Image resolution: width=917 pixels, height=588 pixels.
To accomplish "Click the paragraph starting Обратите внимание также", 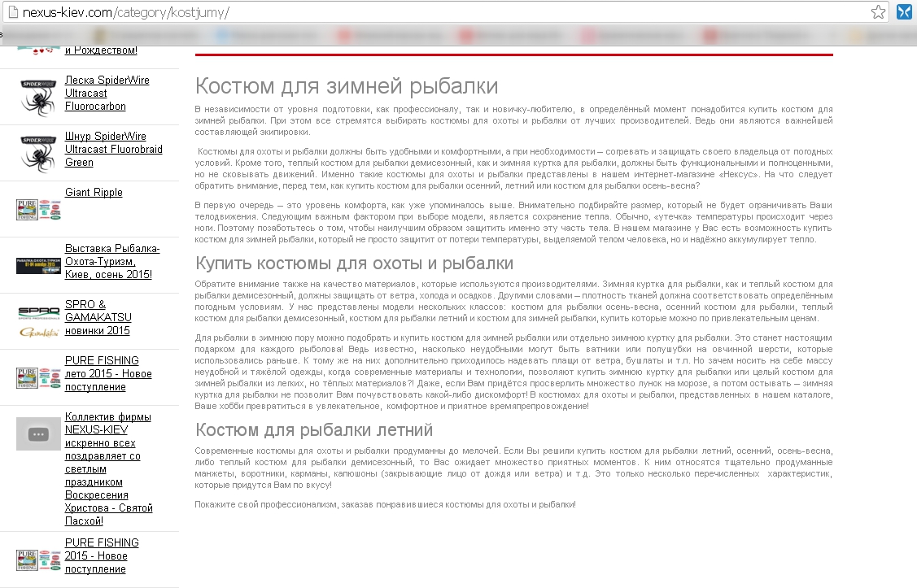I will coord(513,301).
